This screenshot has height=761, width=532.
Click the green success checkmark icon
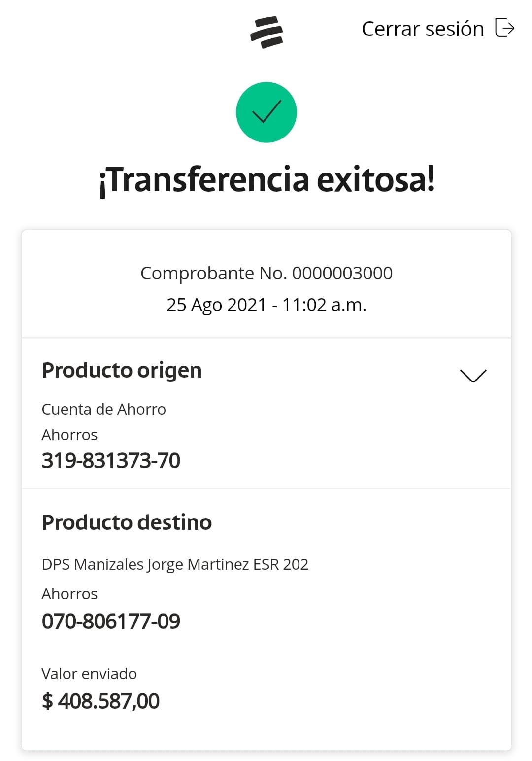tap(266, 112)
